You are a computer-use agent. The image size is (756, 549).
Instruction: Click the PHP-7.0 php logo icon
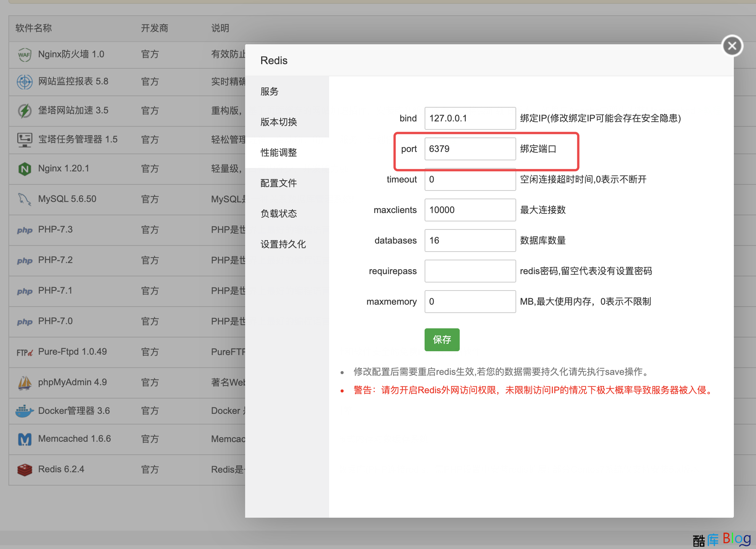point(24,321)
